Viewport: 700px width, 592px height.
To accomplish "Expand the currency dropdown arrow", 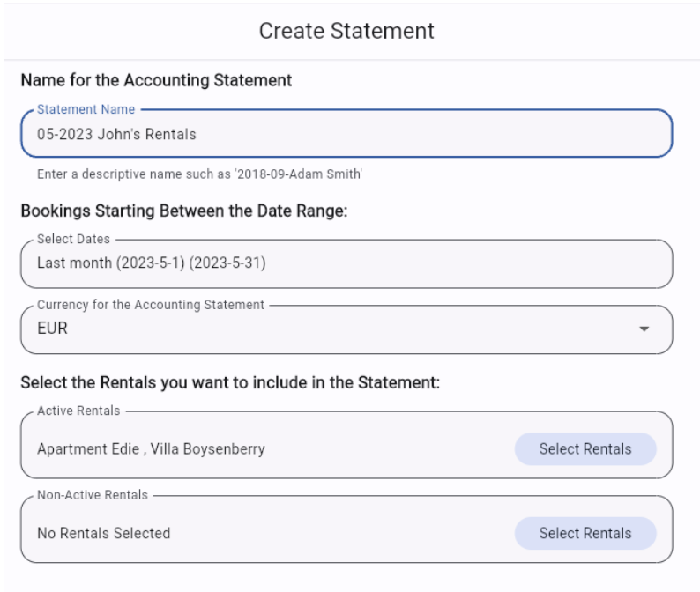I will tap(644, 329).
